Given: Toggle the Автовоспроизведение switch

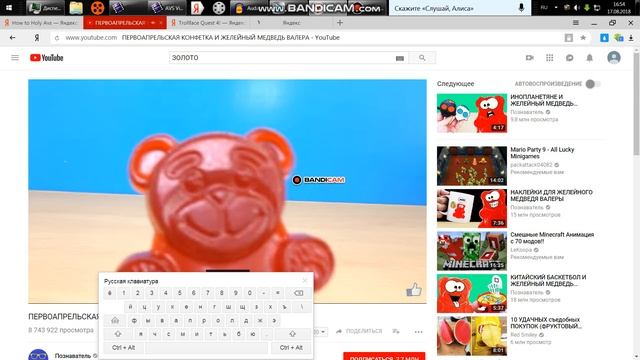Looking at the screenshot, I should tap(593, 84).
